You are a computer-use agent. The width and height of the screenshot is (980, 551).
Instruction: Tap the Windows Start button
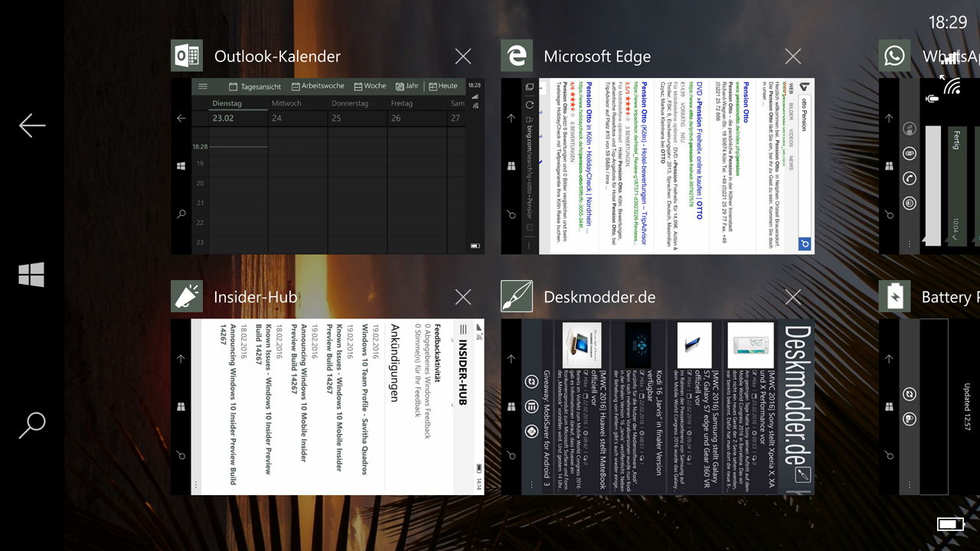coord(32,275)
